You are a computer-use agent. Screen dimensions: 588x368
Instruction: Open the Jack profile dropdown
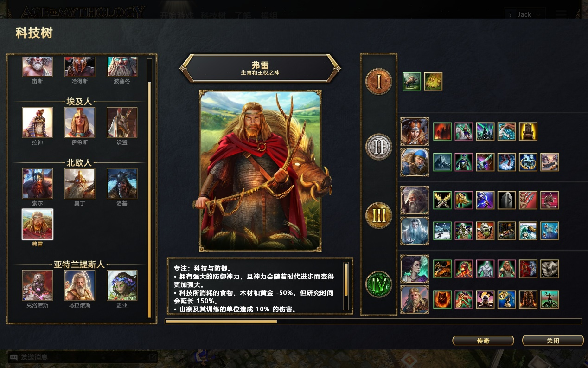524,14
